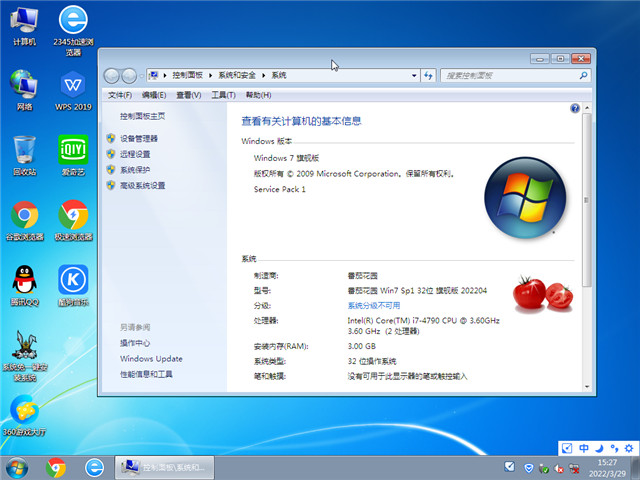The width and height of the screenshot is (640, 480).
Task: Open 腾讯QQ penguin desktop icon
Action: (24, 286)
